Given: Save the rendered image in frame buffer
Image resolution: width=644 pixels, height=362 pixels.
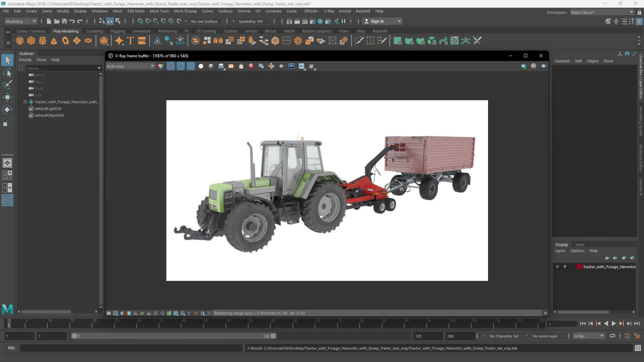Looking at the screenshot, I should point(221,66).
